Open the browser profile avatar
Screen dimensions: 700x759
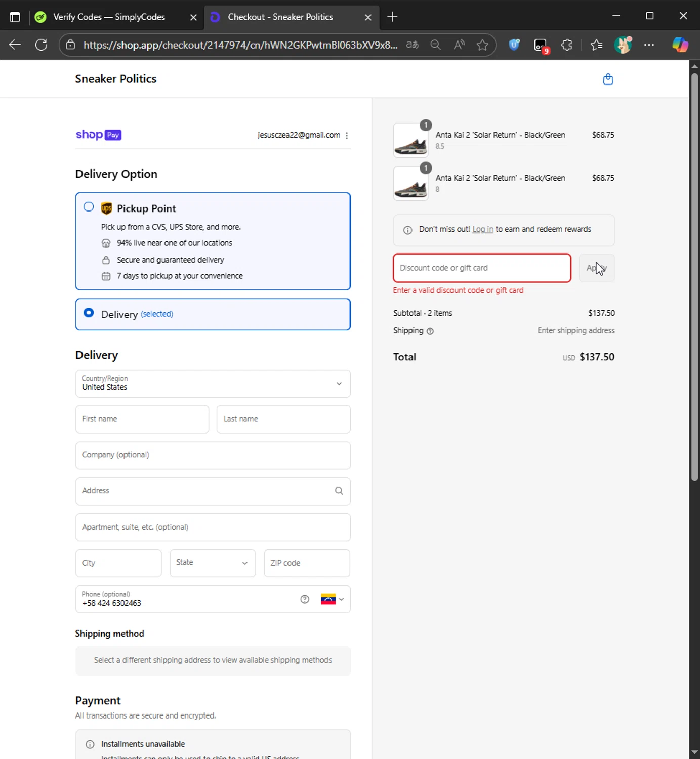point(623,45)
